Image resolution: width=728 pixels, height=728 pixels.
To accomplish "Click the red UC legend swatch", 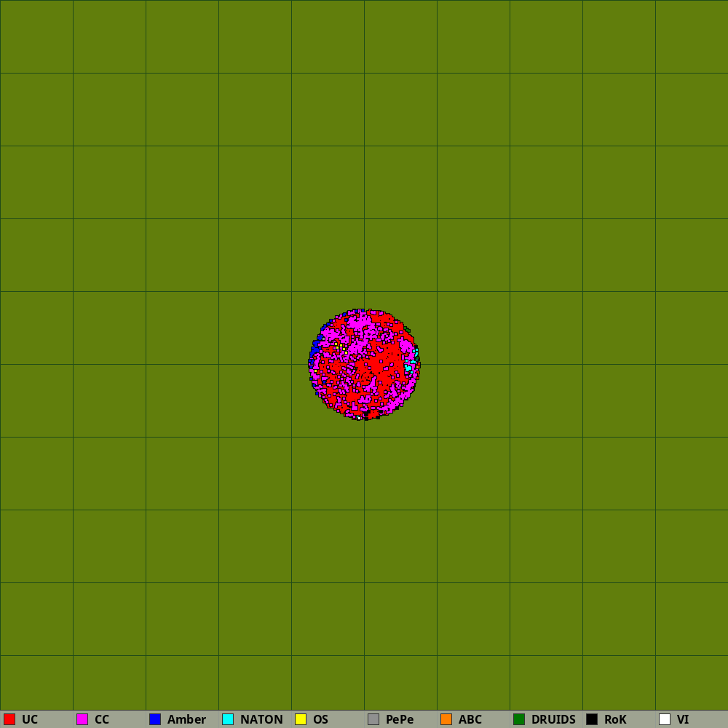I will [9, 719].
